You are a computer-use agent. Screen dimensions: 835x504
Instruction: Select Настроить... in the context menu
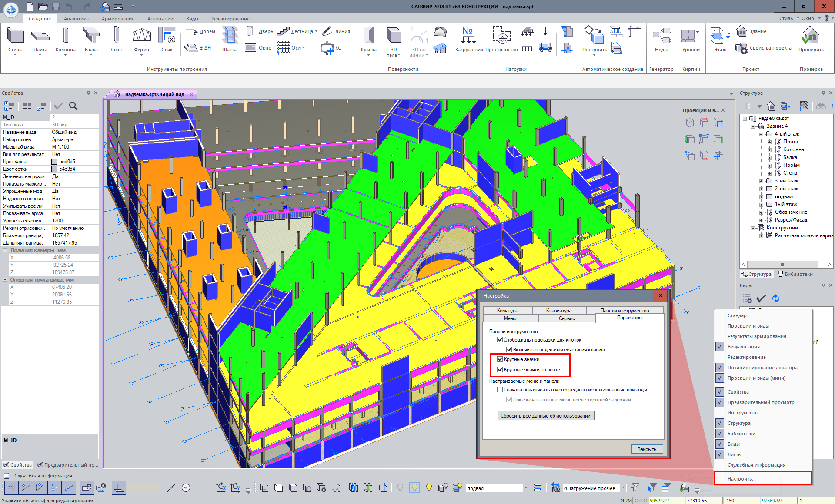tap(741, 479)
